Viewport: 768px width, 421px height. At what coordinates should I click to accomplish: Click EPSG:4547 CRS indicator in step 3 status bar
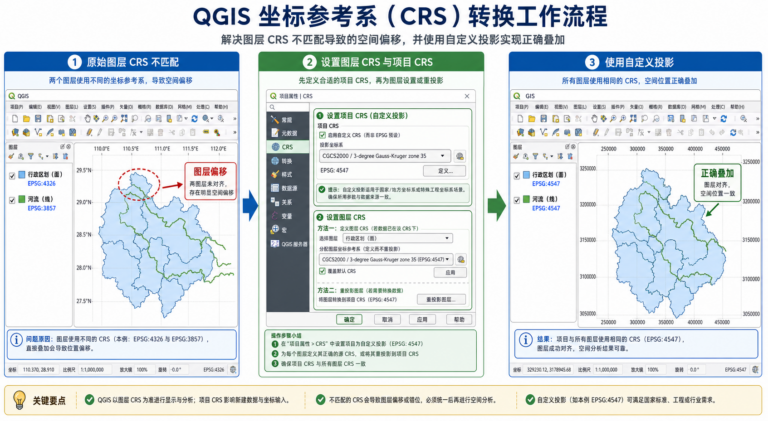(735, 370)
